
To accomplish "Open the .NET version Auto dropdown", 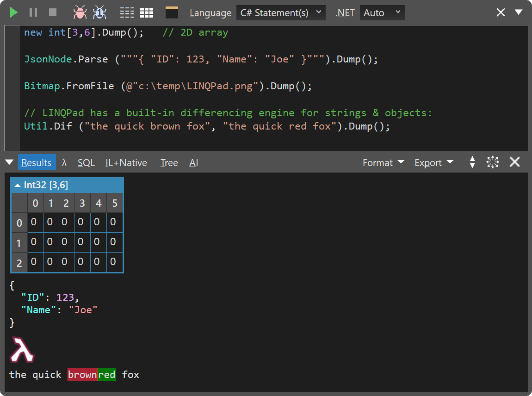I will tap(382, 12).
